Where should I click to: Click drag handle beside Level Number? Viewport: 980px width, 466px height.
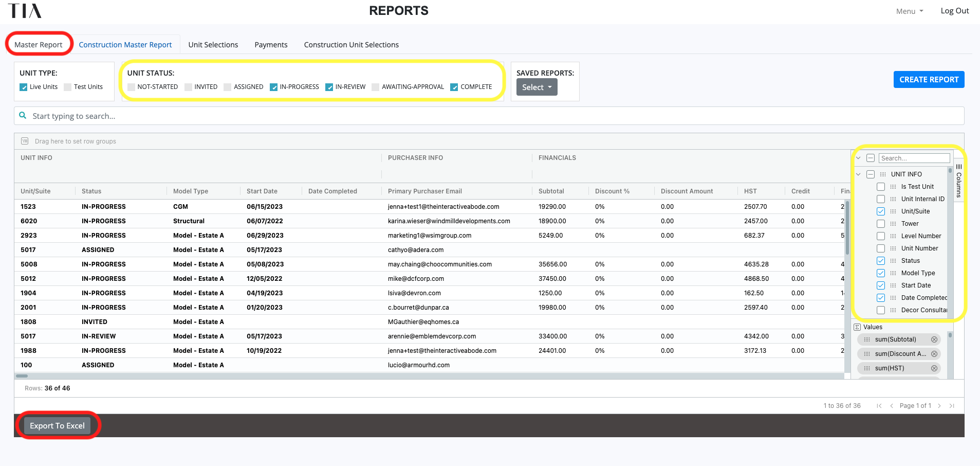[893, 236]
